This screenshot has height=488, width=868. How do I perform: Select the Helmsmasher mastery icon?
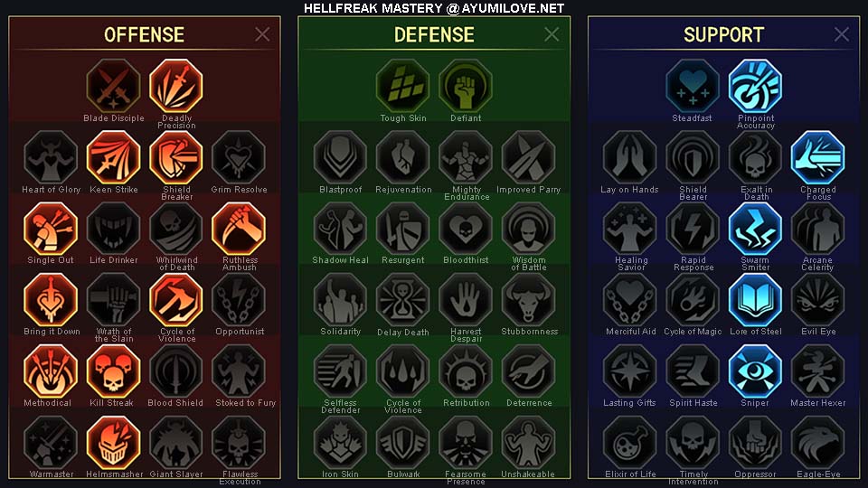point(114,442)
